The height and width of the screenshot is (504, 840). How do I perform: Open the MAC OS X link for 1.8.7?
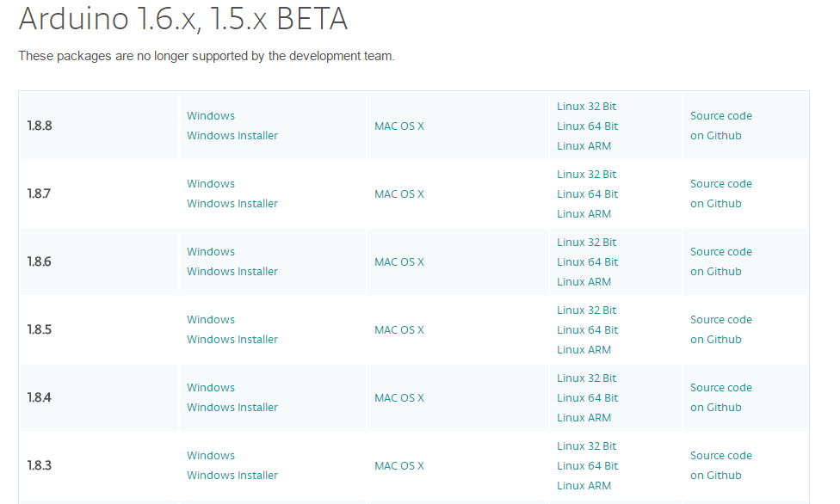(x=399, y=194)
